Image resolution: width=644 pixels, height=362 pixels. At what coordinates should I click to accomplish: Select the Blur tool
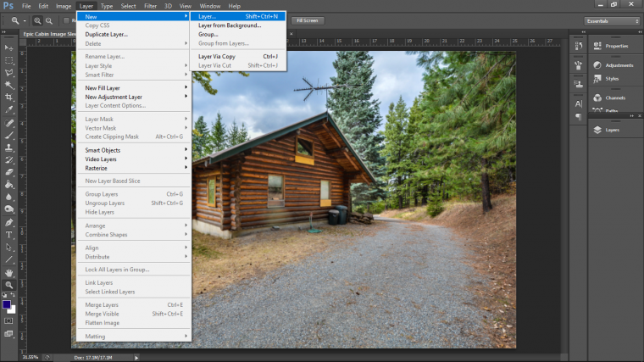coord(8,198)
